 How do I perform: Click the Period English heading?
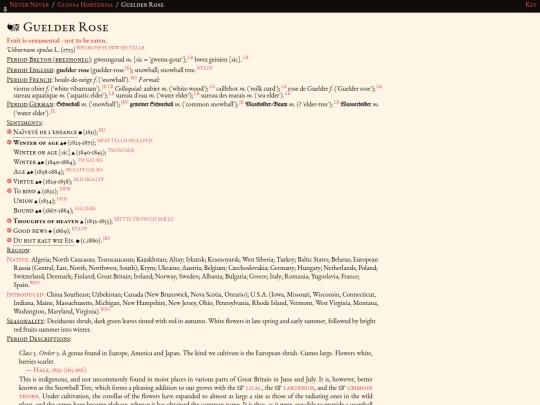pos(31,70)
